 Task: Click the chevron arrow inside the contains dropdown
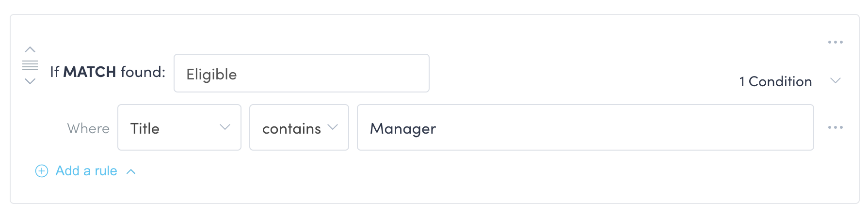click(333, 127)
